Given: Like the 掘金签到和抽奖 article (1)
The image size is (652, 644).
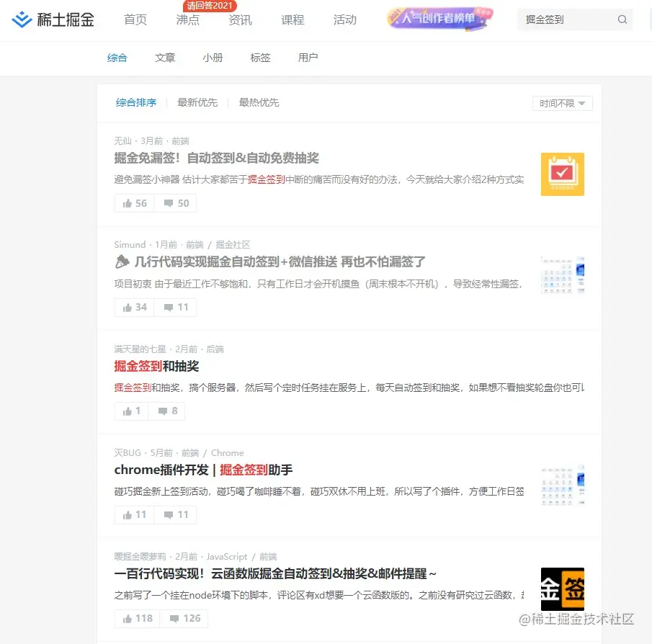Looking at the screenshot, I should point(131,411).
